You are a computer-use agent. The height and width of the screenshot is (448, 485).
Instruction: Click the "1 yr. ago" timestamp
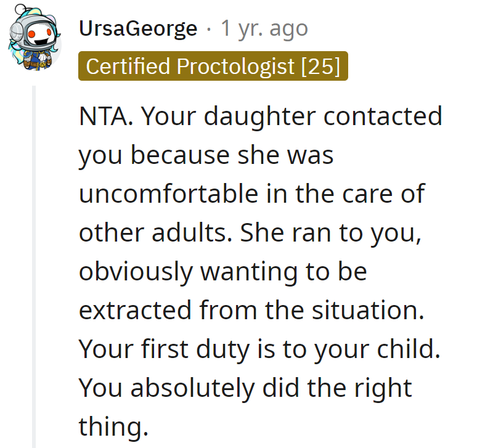click(264, 28)
